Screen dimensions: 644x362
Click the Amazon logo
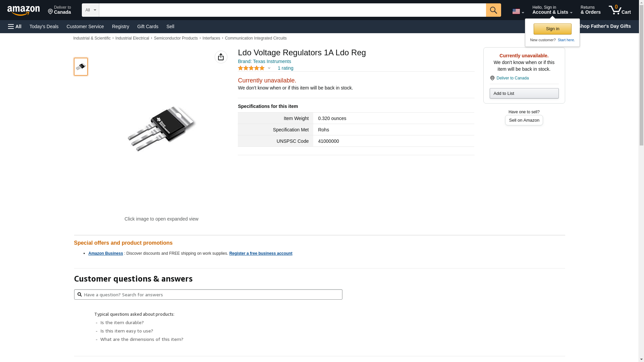(x=23, y=10)
